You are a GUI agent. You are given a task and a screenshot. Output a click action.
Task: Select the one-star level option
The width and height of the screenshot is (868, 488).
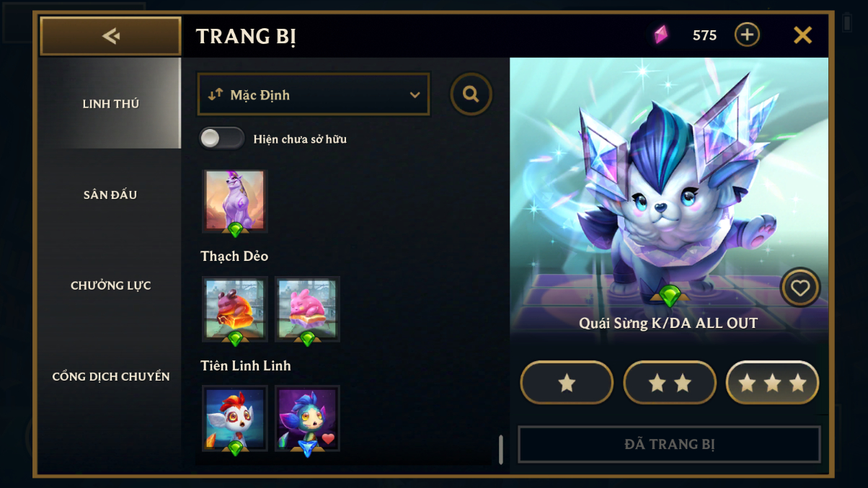(x=567, y=383)
